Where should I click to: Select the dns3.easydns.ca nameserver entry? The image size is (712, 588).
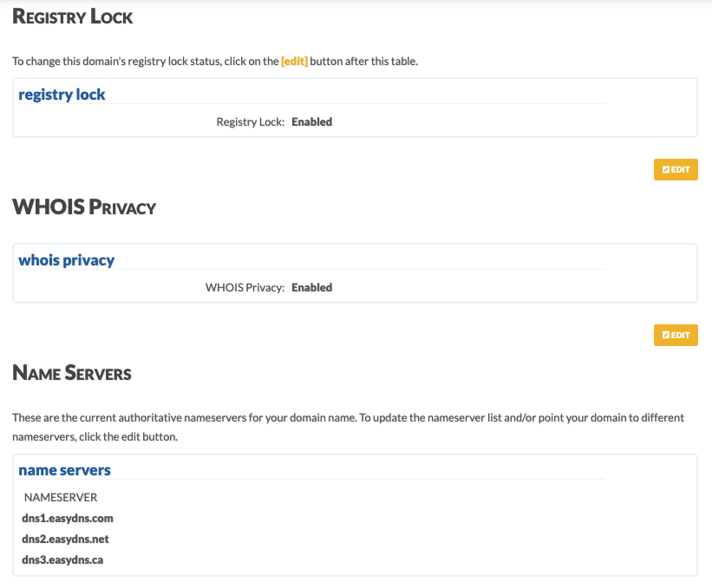pos(62,560)
